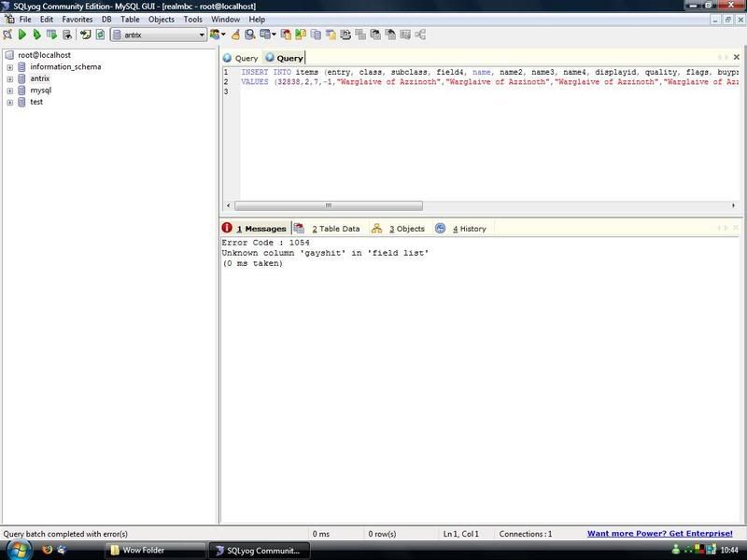
Task: Click the 'Error Code : 1054' message line
Action: [x=265, y=243]
